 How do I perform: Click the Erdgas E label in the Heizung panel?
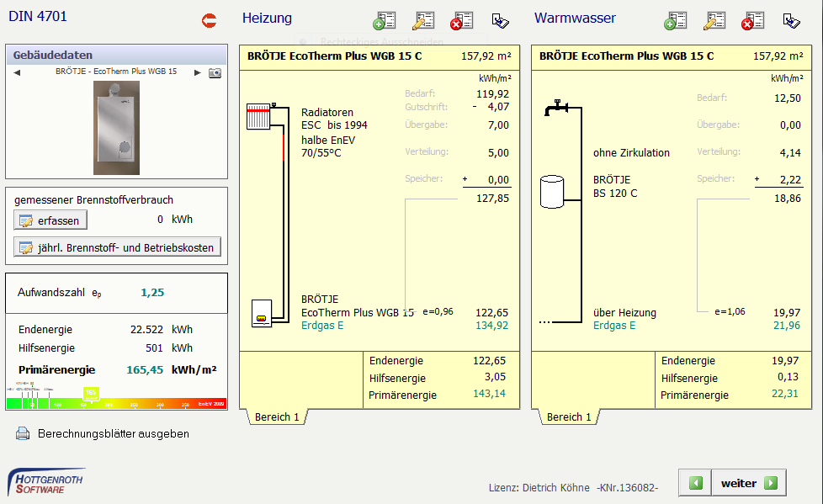coord(322,326)
